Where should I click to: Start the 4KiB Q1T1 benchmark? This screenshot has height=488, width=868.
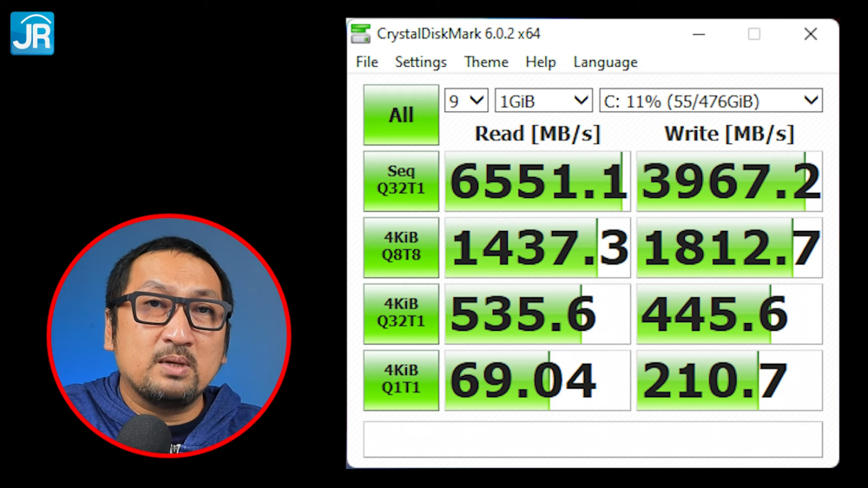(x=401, y=380)
